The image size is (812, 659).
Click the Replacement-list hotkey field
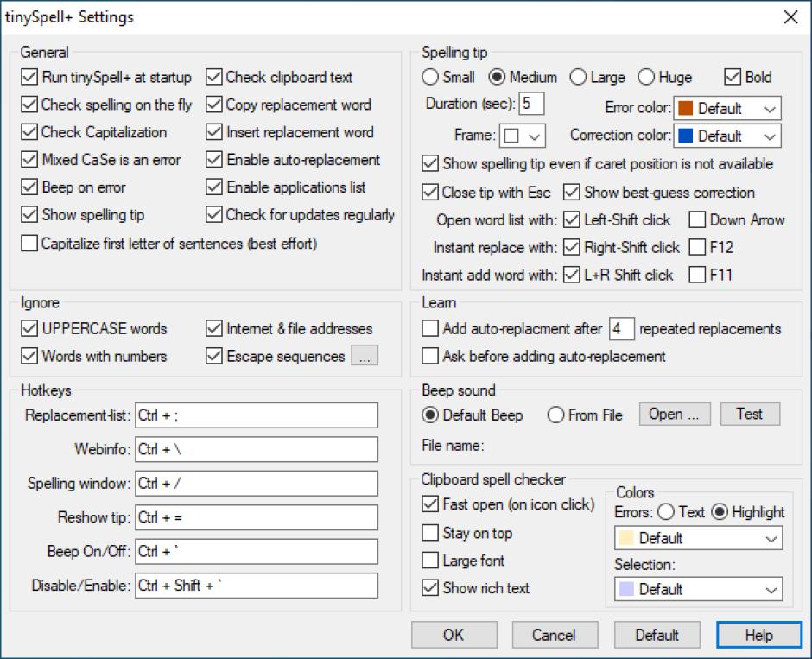(257, 415)
